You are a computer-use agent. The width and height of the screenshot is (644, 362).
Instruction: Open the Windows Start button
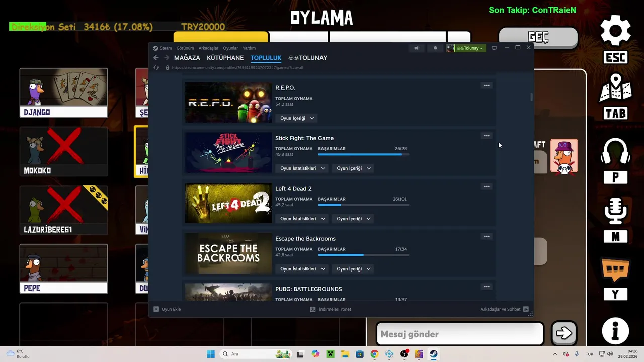(x=211, y=354)
